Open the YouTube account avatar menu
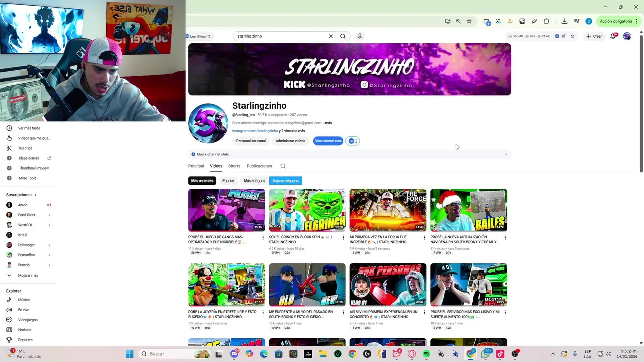This screenshot has height=362, width=644. (627, 36)
